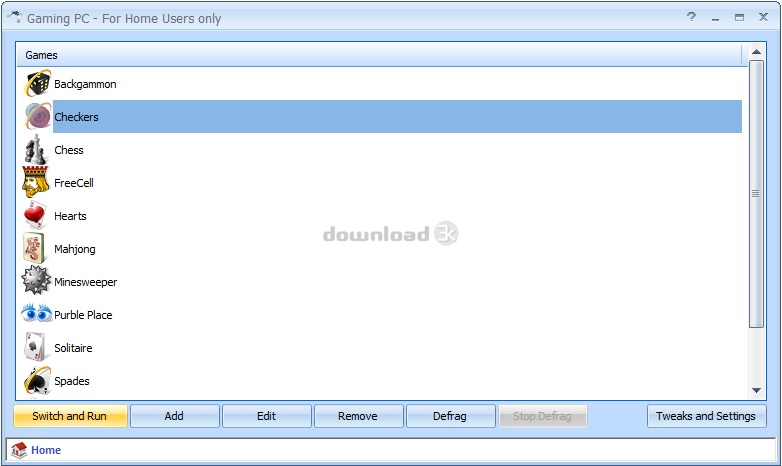The width and height of the screenshot is (782, 466).
Task: Close the Gaming PC window
Action: tap(763, 17)
